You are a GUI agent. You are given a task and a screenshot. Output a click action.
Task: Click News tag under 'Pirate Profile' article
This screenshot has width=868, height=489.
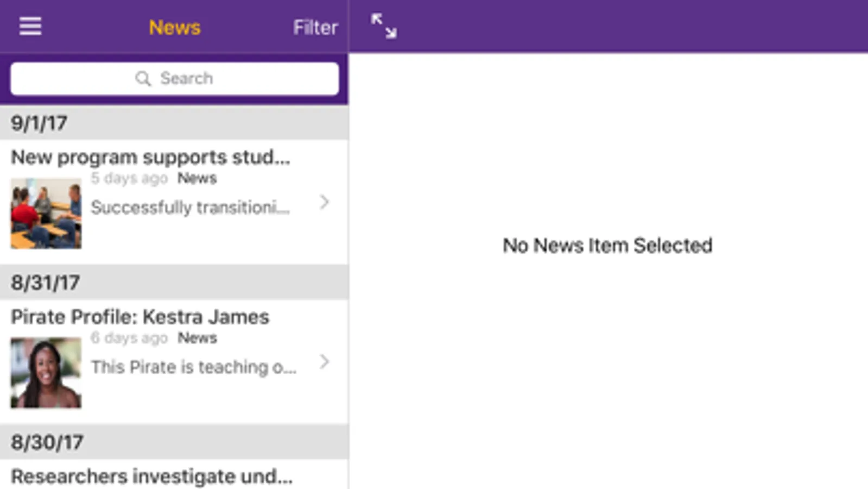coord(197,338)
